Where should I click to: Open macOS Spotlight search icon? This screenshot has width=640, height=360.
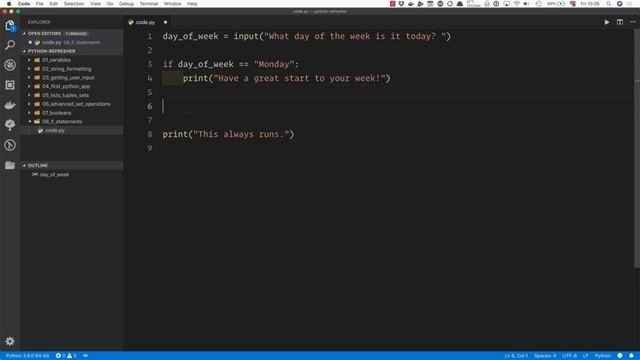(x=608, y=4)
